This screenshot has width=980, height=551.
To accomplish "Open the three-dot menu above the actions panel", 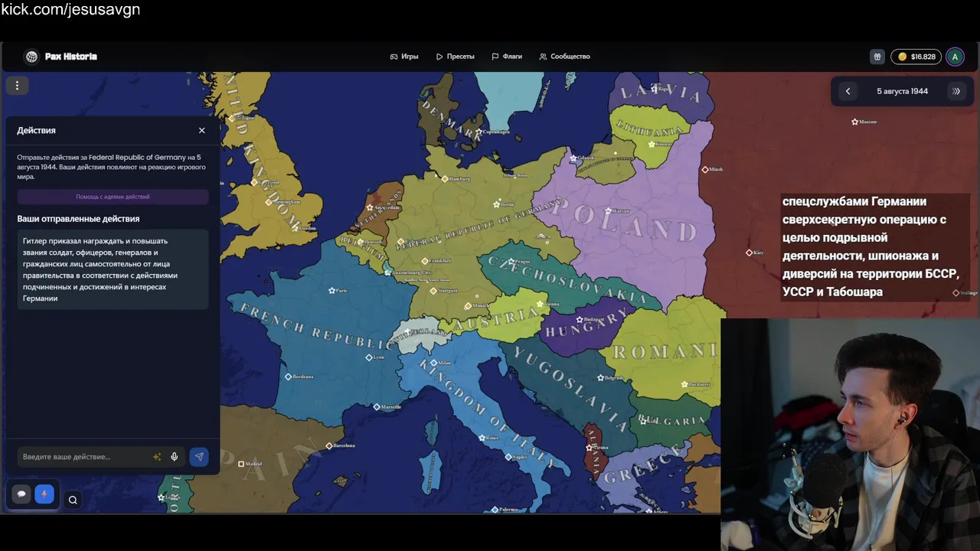I will 17,86.
